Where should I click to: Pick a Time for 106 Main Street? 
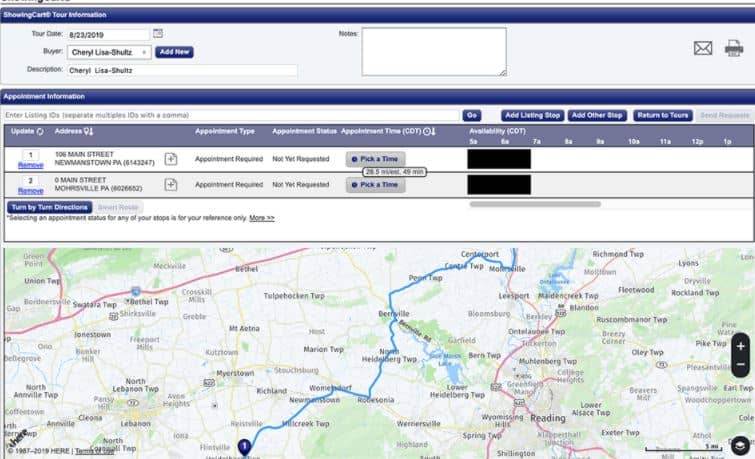(x=376, y=159)
